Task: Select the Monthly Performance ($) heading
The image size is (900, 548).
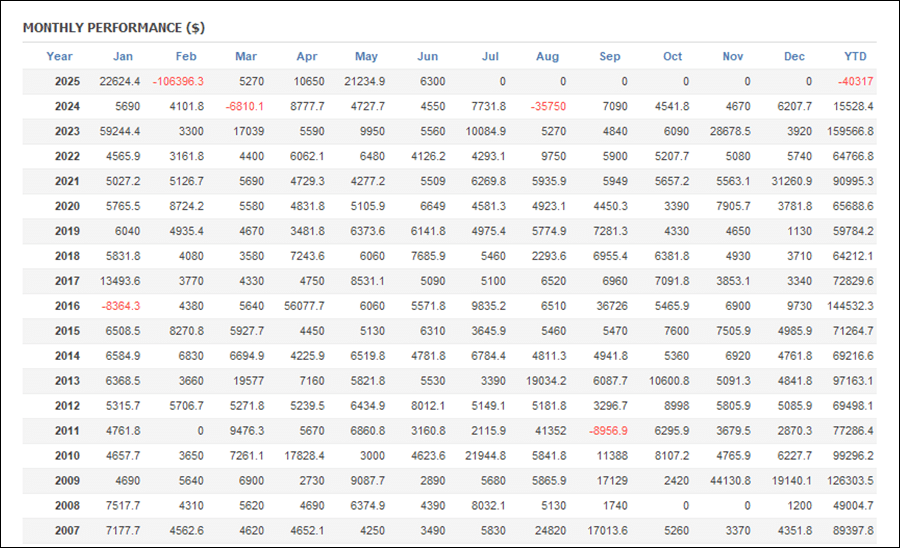Action: (114, 28)
